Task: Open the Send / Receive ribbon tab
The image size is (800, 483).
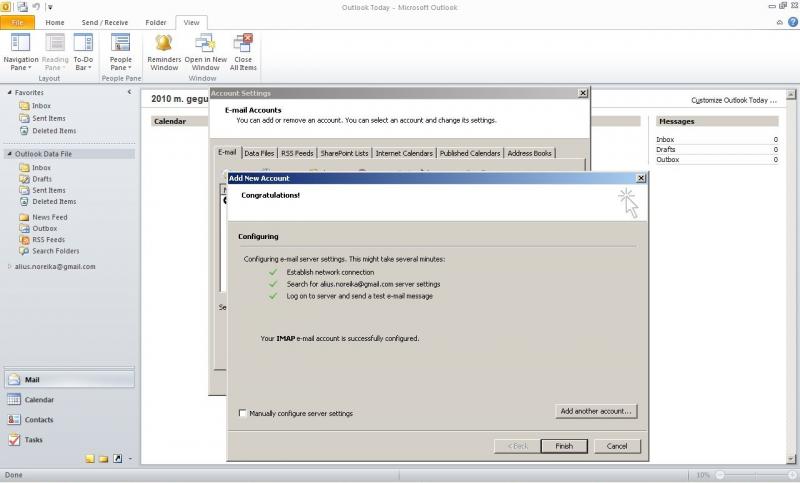Action: [x=105, y=22]
